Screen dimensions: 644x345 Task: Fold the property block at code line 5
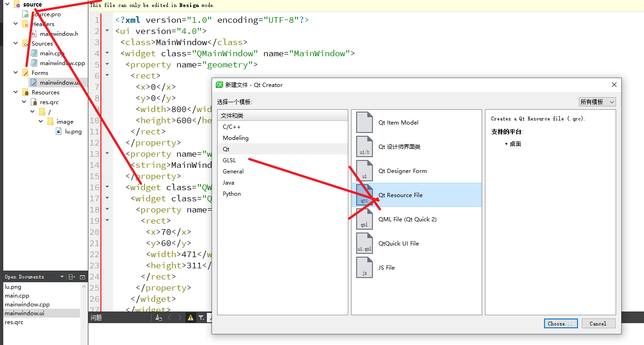(107, 65)
